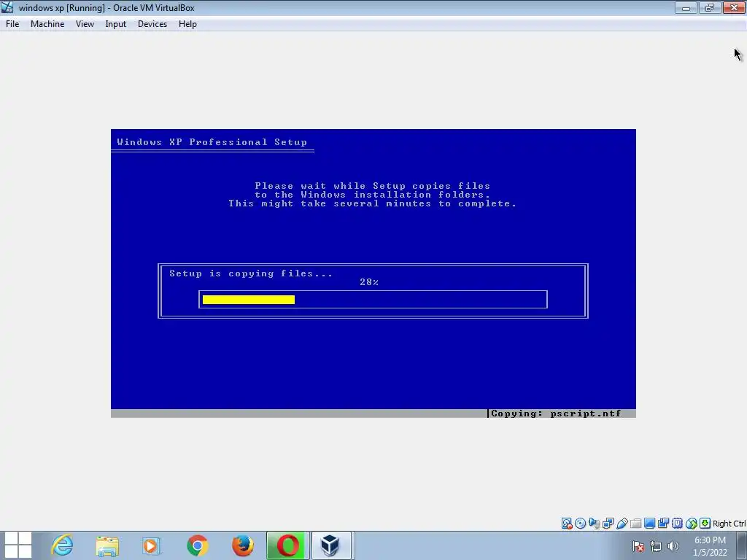Image resolution: width=747 pixels, height=560 pixels.
Task: Open File Explorer from the taskbar
Action: [x=107, y=545]
